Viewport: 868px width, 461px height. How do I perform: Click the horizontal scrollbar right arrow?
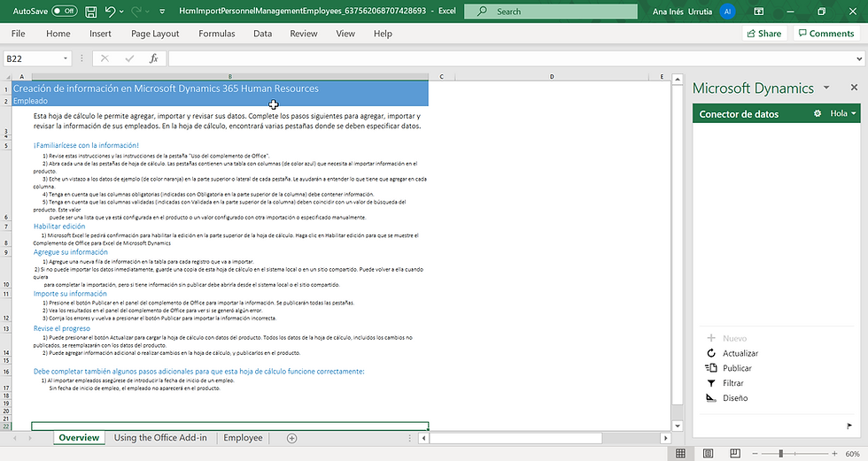(665, 438)
